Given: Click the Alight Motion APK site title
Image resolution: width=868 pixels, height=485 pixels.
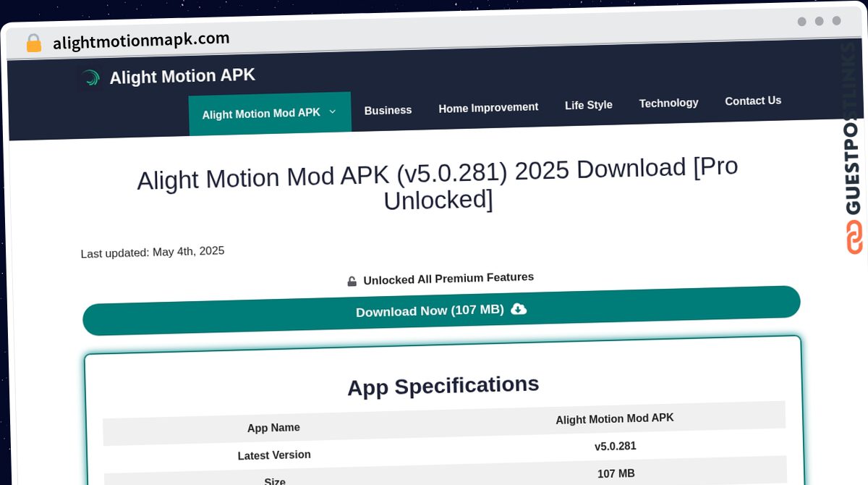Looking at the screenshot, I should click(x=182, y=76).
